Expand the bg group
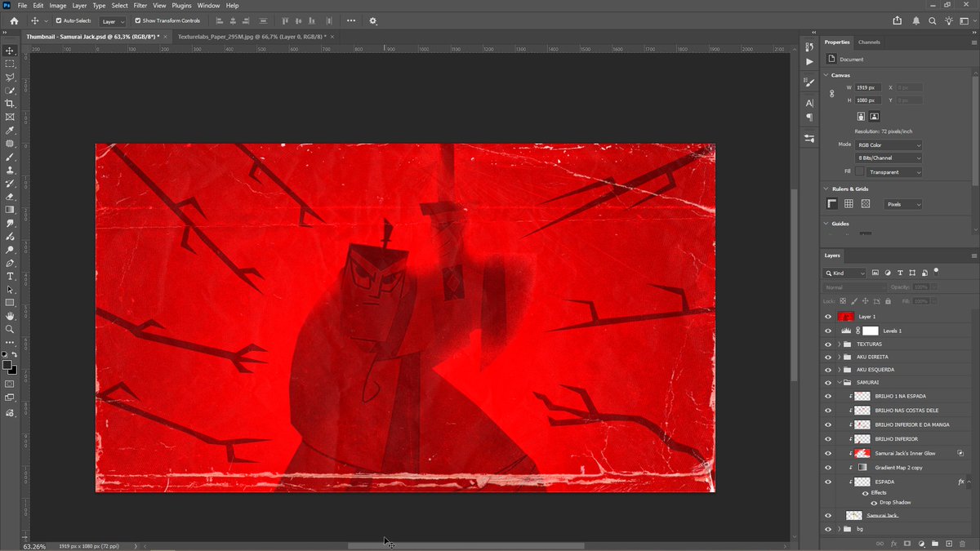980x551 pixels. 839,529
